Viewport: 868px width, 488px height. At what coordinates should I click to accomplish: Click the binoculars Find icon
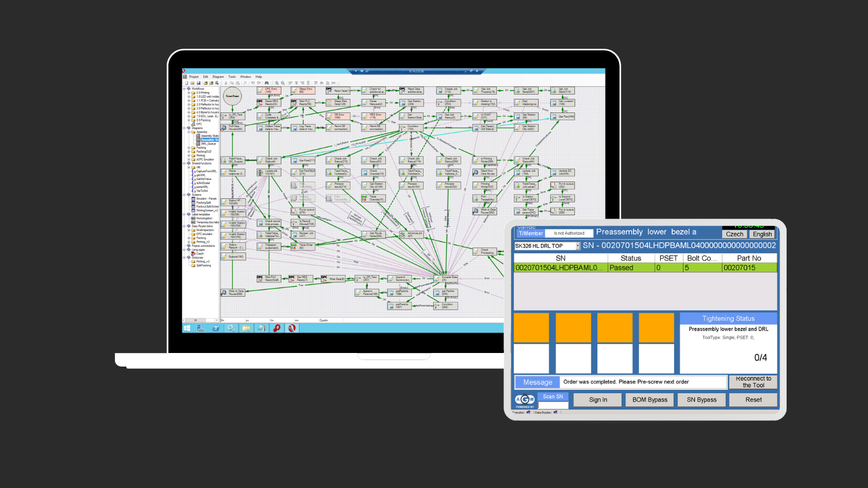[x=266, y=83]
